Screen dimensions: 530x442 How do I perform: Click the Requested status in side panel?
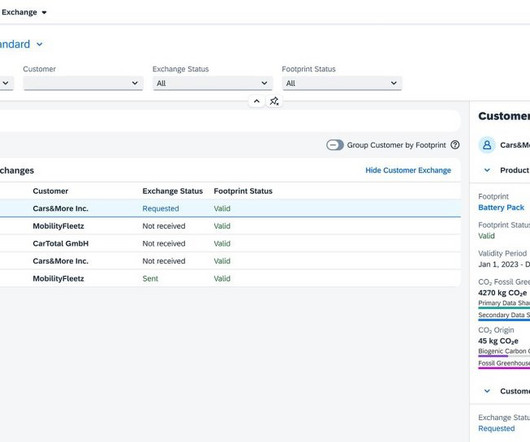coord(496,428)
